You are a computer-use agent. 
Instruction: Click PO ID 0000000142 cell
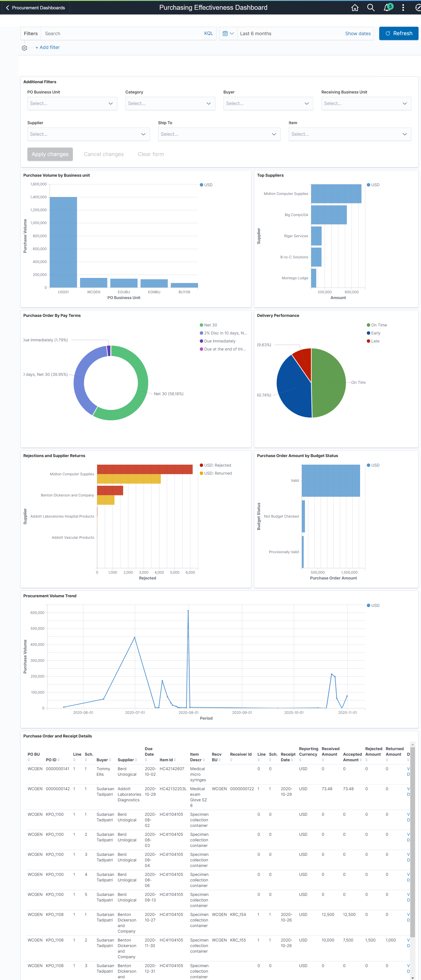58,789
